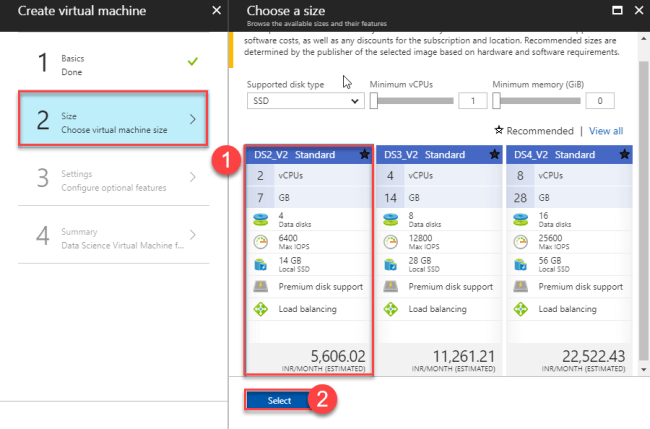
Task: Click the Minimum vCPUs slider handle
Action: [x=374, y=101]
